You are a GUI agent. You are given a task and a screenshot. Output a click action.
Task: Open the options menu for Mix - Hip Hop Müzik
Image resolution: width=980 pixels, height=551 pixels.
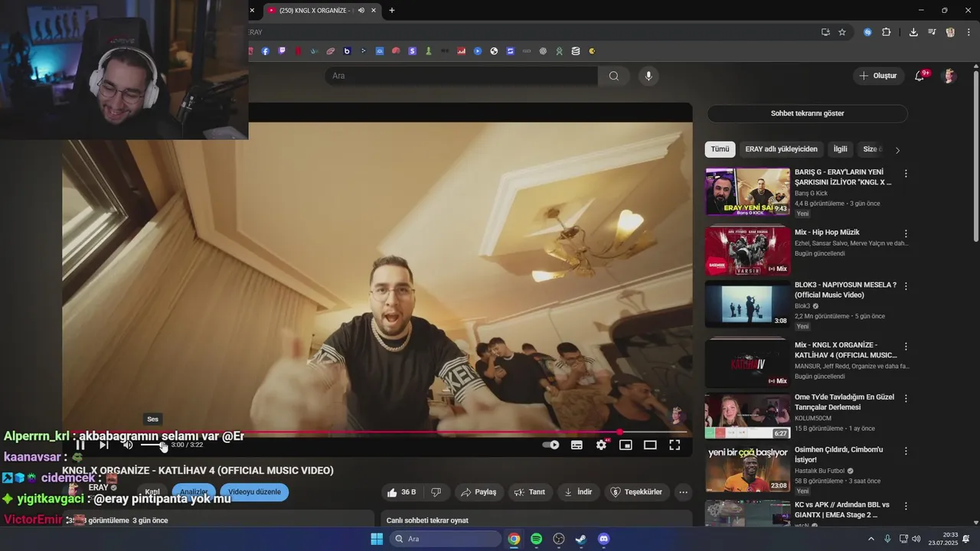tap(906, 233)
